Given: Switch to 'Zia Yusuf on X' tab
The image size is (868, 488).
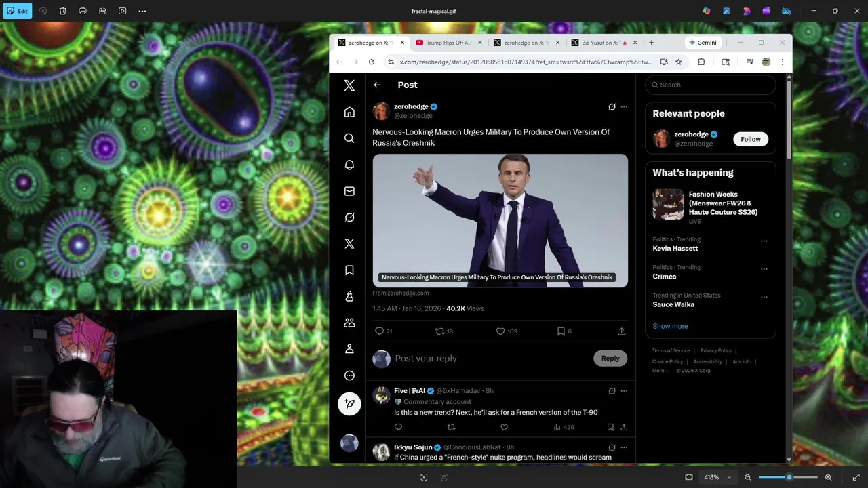Looking at the screenshot, I should 604,43.
